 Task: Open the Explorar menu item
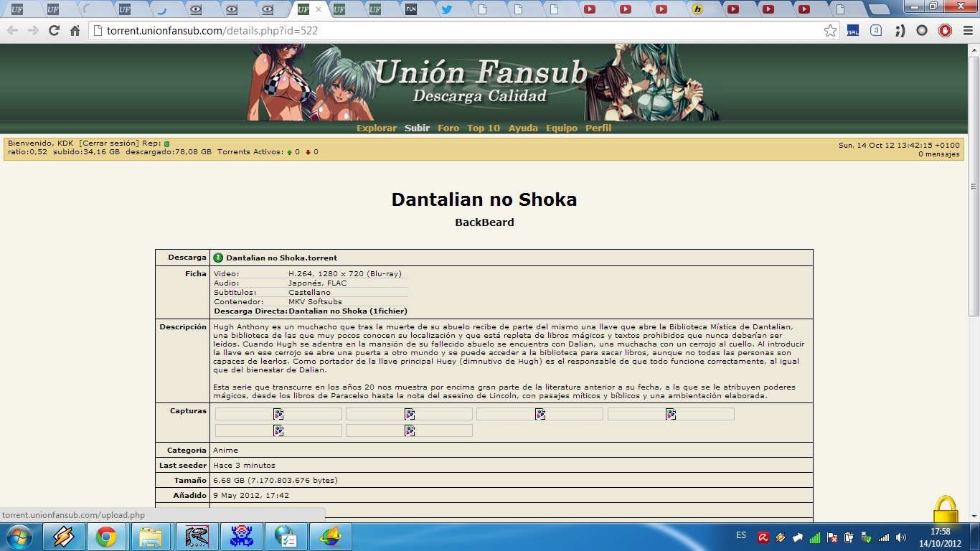(x=377, y=128)
